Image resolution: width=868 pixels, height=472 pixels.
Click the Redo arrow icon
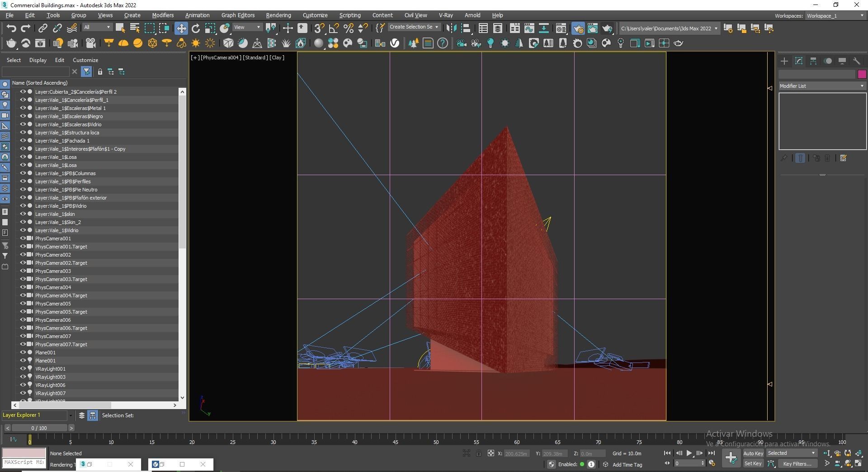pos(26,28)
